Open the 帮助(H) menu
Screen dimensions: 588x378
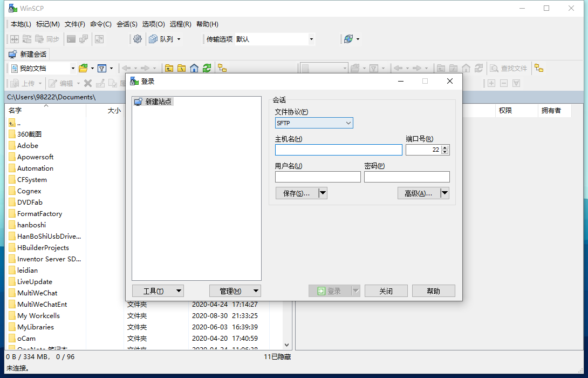point(207,24)
